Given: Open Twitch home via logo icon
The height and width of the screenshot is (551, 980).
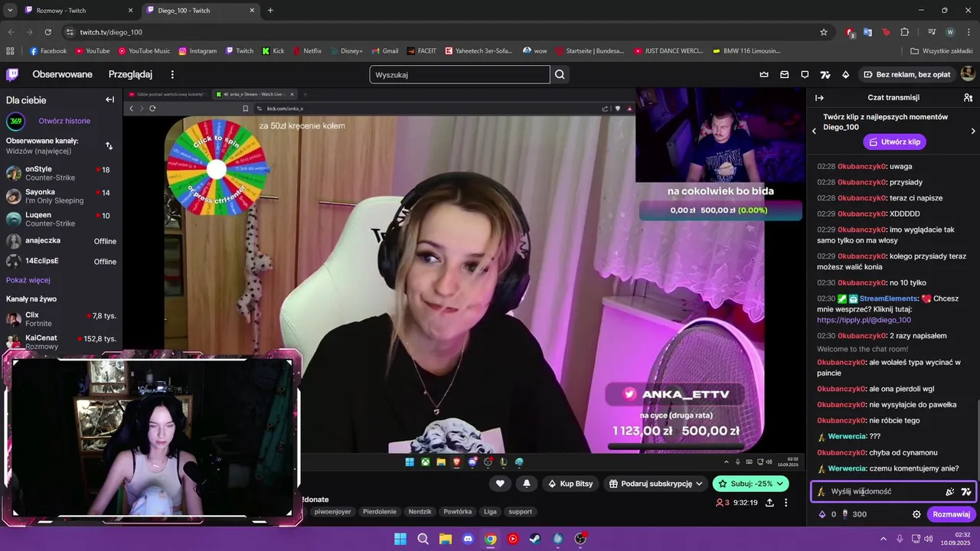Looking at the screenshot, I should [12, 74].
